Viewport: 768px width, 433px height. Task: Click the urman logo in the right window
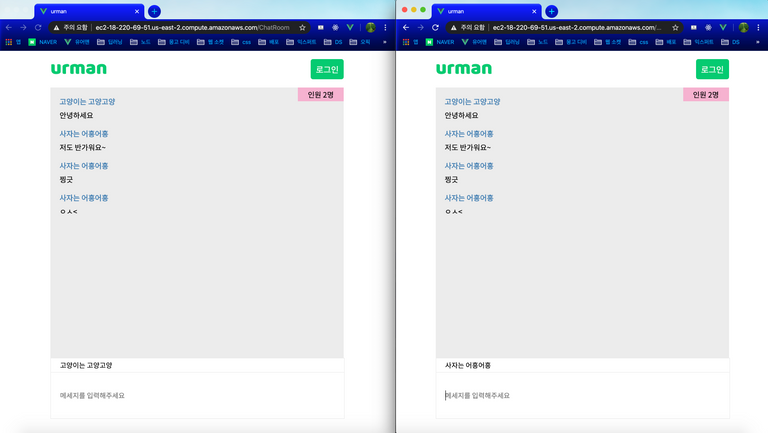(464, 69)
